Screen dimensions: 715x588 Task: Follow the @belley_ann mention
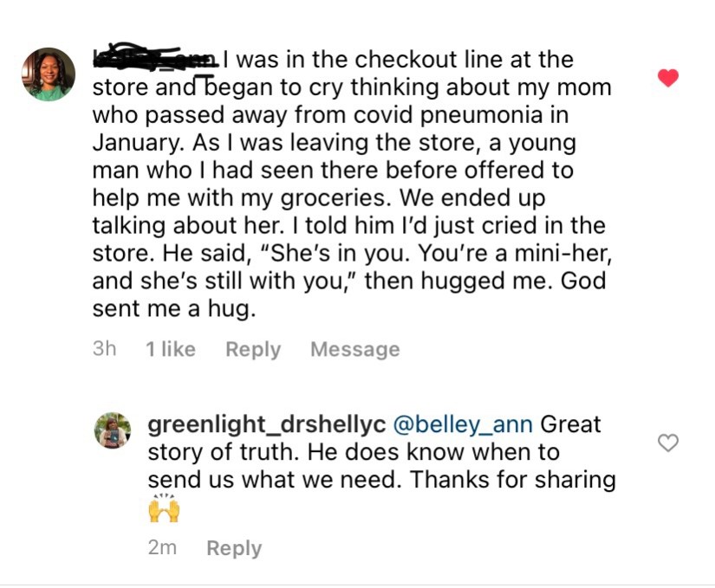pyautogui.click(x=463, y=424)
